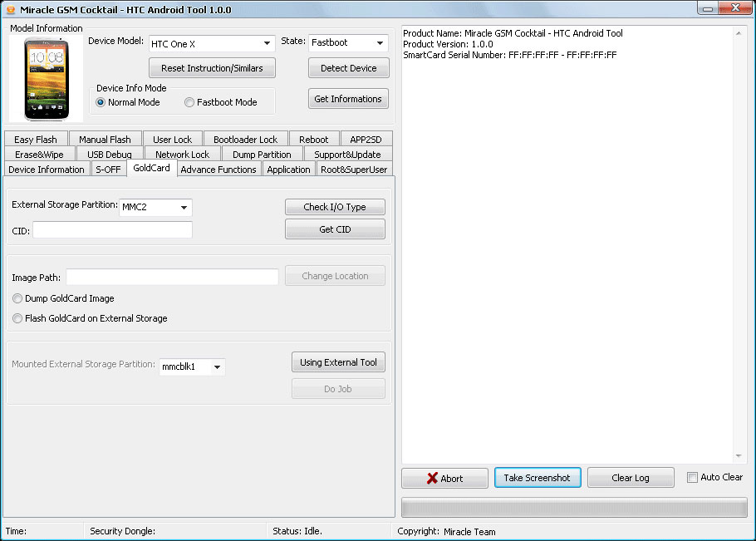Click the Miracle GSM Cocktail title bar app icon

(x=10, y=9)
